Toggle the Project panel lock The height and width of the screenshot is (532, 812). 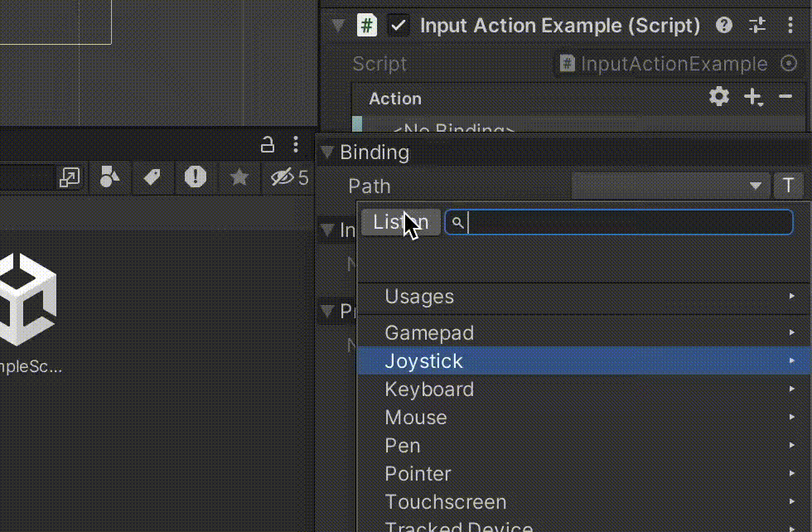pyautogui.click(x=268, y=145)
